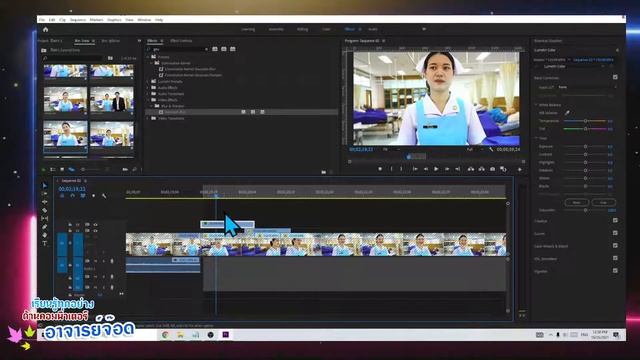
Task: Toggle Snap magnet icon in timeline
Action: 72,196
